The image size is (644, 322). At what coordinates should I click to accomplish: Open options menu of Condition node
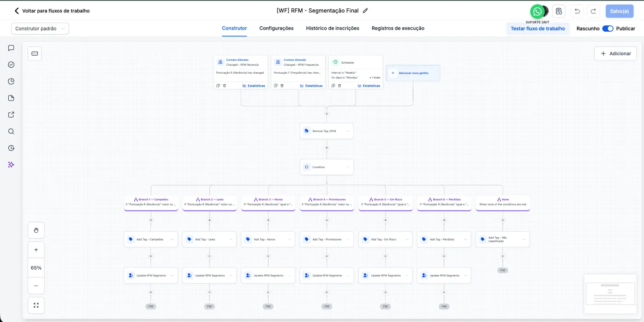click(348, 167)
